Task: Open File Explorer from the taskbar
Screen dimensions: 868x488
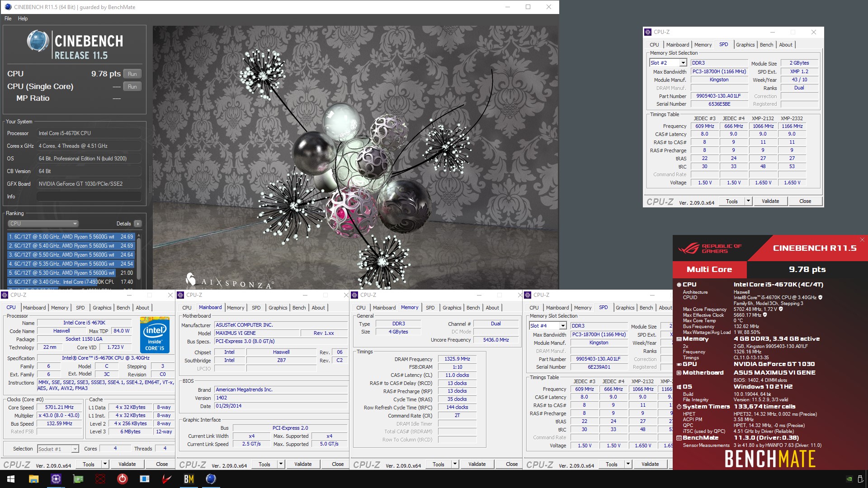Action: click(33, 479)
